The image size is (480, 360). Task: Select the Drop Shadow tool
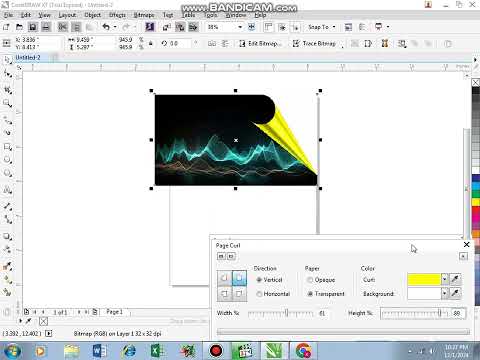click(7, 236)
